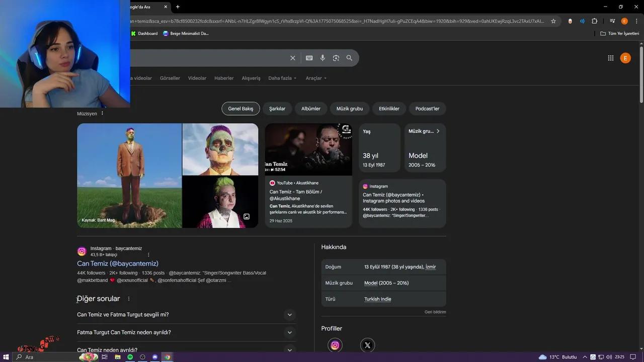Viewport: 644px width, 362px height.
Task: Open the mouse-shaped extension icon
Action: (570, 21)
